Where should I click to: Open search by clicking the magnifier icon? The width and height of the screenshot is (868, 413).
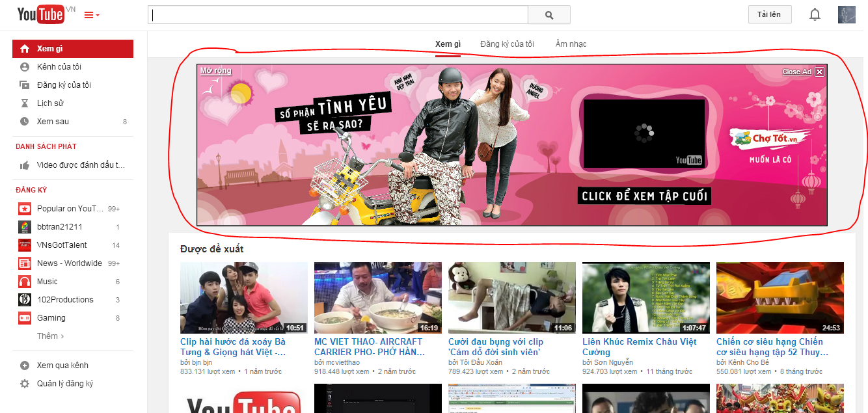pos(549,14)
